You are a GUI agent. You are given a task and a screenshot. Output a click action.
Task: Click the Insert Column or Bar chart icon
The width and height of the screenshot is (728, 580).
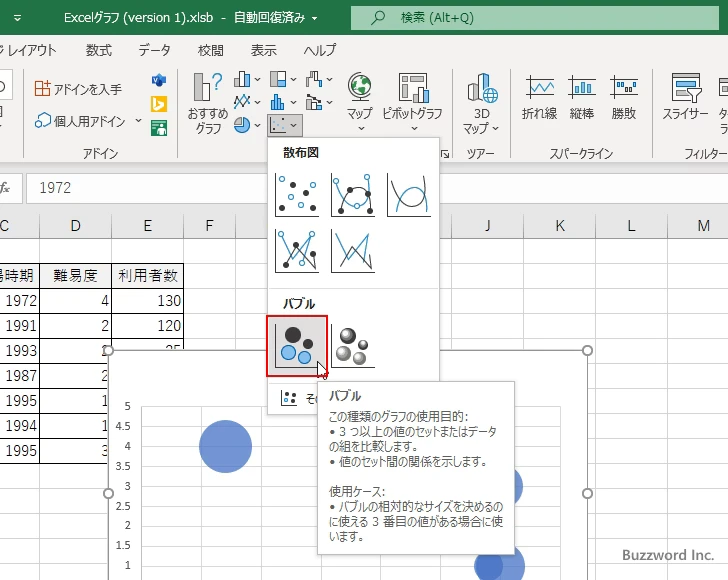(x=241, y=79)
